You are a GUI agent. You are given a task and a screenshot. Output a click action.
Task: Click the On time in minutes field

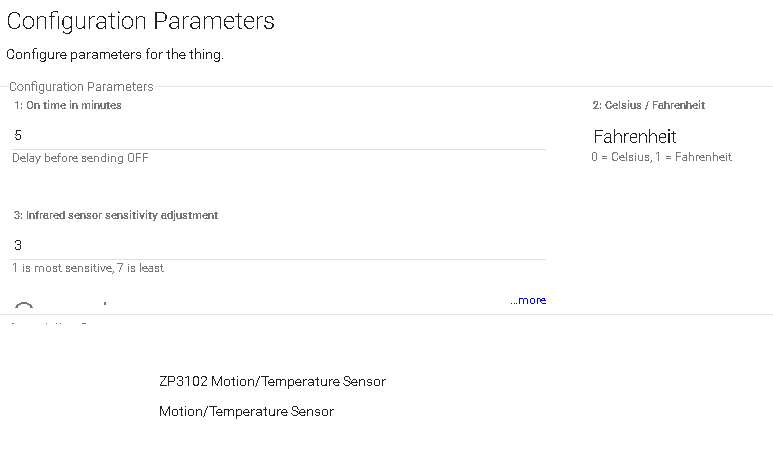pyautogui.click(x=279, y=134)
